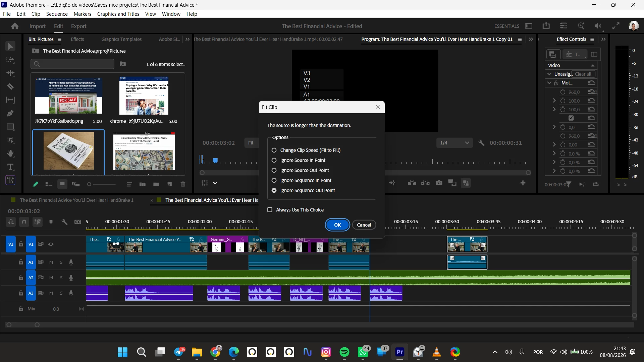This screenshot has height=362, width=644.
Task: Open the Quick Export share icon
Action: pyautogui.click(x=546, y=26)
